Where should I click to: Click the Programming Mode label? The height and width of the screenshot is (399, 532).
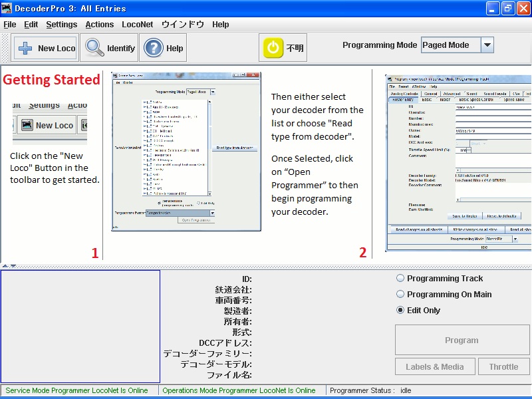click(x=380, y=45)
